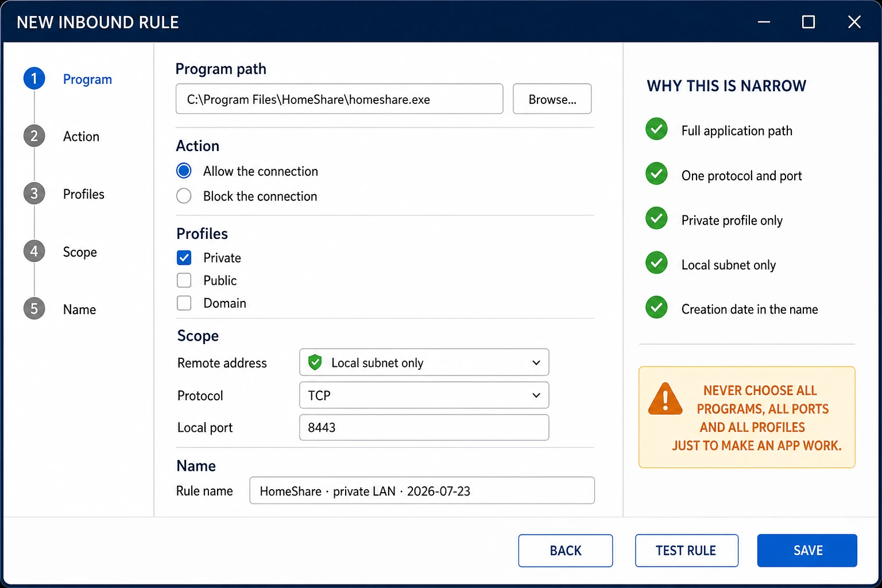Close the New Inbound Rule window
The image size is (882, 588).
(854, 22)
